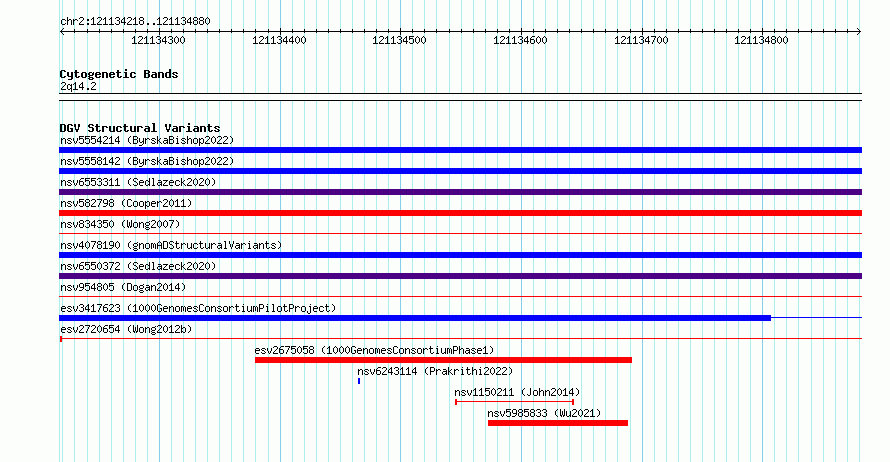Image resolution: width=890 pixels, height=462 pixels.
Task: Select the purple bar under nsv6550372
Action: (x=460, y=276)
